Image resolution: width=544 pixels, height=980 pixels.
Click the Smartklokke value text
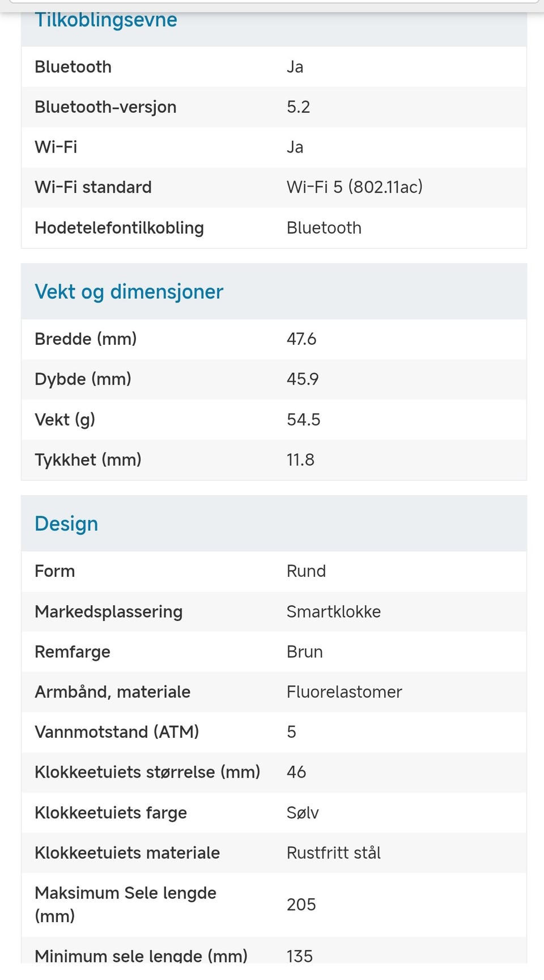333,611
